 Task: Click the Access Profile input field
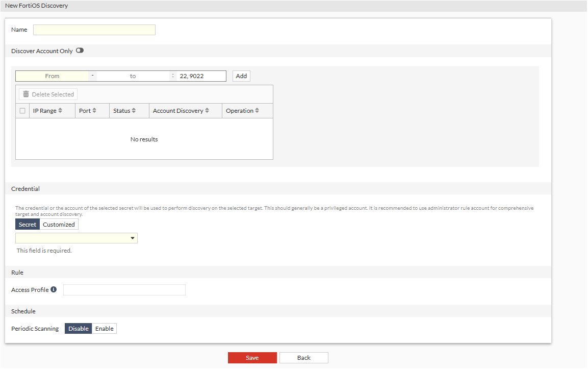pos(124,290)
